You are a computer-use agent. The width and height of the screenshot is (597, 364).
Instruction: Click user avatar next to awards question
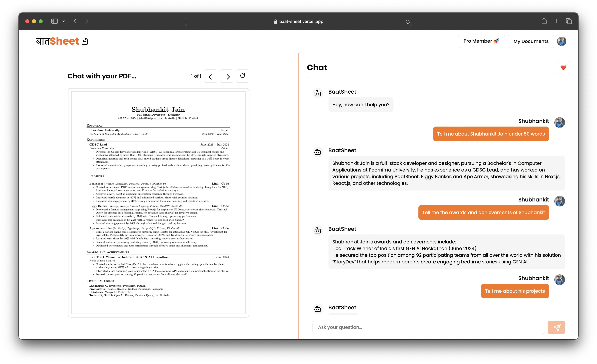coord(560,201)
